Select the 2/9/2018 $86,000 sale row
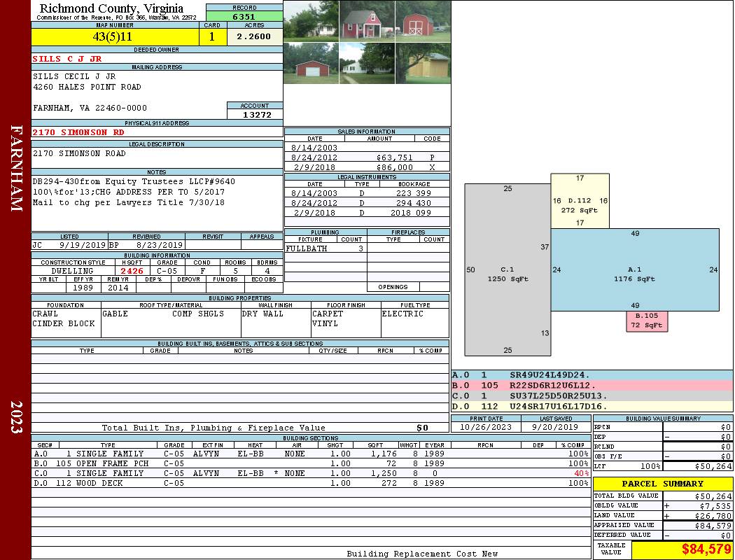Image resolution: width=735 pixels, height=560 pixels. point(367,167)
